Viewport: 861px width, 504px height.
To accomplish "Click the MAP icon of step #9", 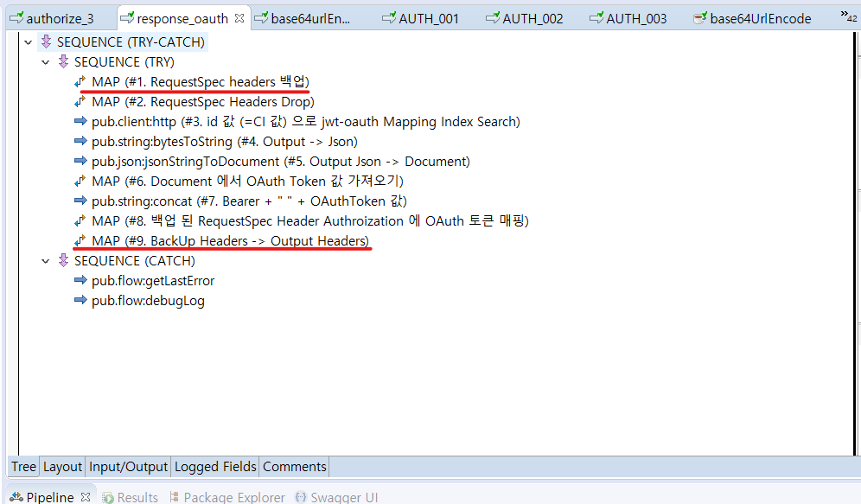I will pos(80,241).
